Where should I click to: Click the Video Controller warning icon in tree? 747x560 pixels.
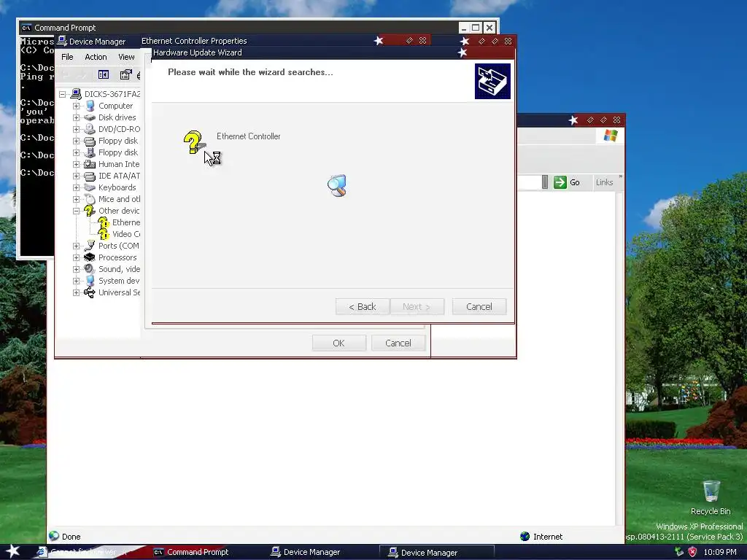click(x=104, y=234)
